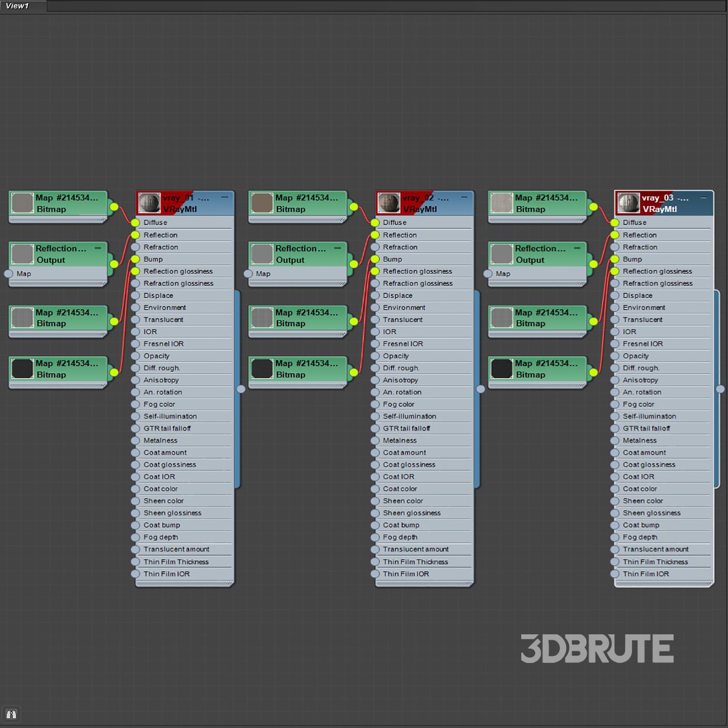Viewport: 728px width, 728px height.
Task: Collapse the Reflection Output node feeding vray_03
Action: pos(577,248)
